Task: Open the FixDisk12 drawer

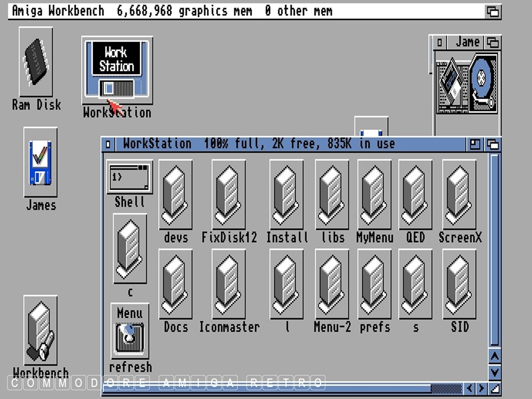Action: point(229,194)
